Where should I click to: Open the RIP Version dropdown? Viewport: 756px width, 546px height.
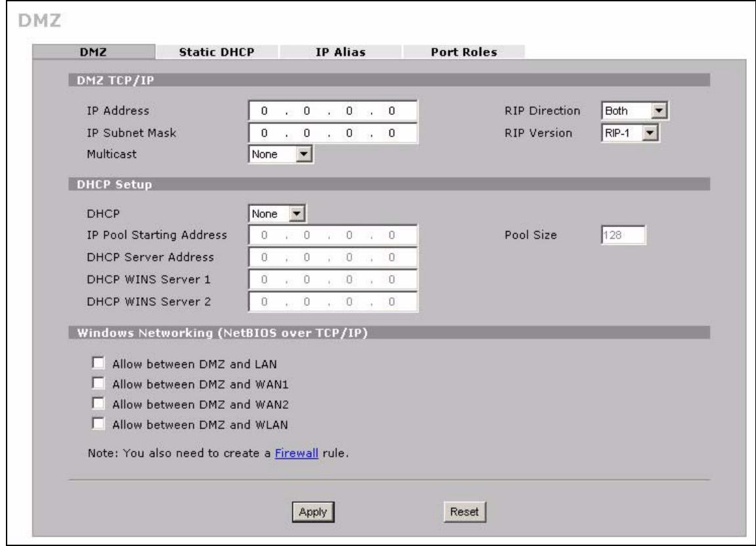[630, 133]
